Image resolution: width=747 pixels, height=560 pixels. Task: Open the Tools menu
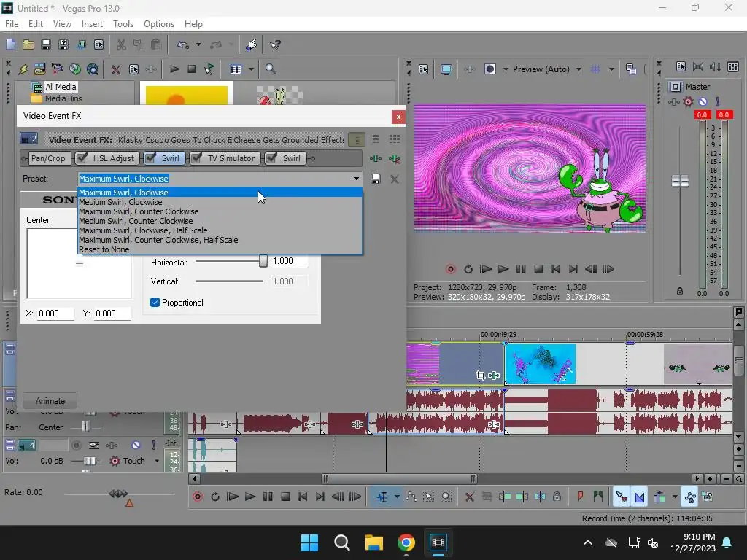tap(123, 24)
